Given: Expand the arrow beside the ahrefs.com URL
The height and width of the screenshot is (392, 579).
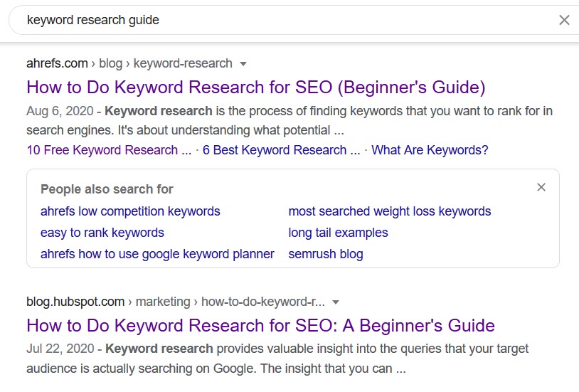Looking at the screenshot, I should [243, 64].
